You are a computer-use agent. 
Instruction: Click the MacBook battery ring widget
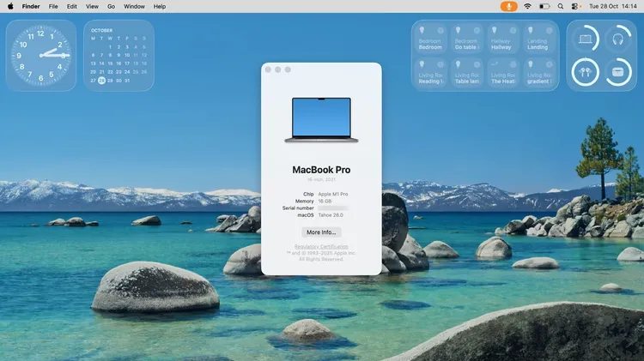pyautogui.click(x=586, y=39)
